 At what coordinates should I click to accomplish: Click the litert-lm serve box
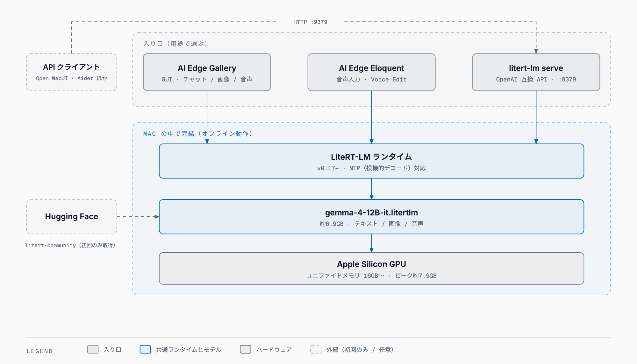536,72
